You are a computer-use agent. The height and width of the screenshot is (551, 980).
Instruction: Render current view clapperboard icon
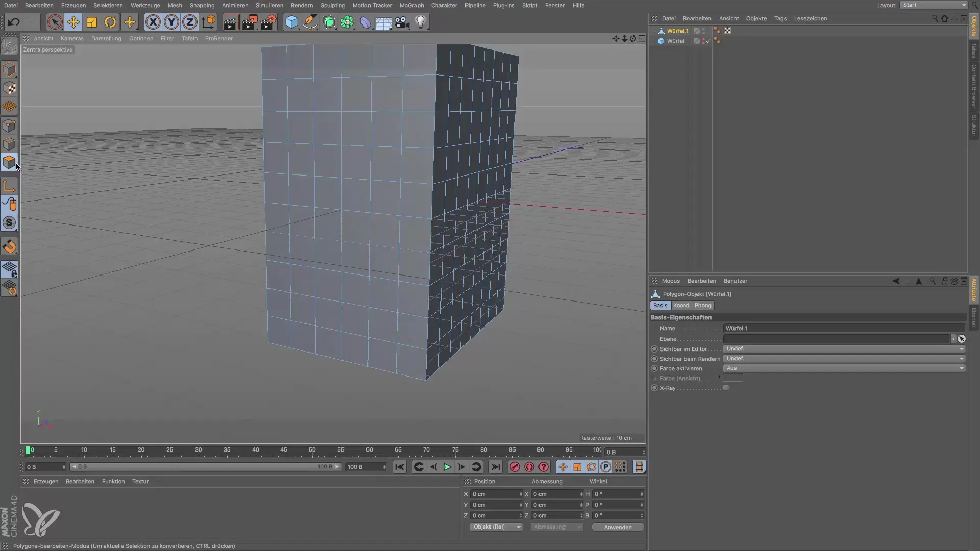pyautogui.click(x=230, y=22)
